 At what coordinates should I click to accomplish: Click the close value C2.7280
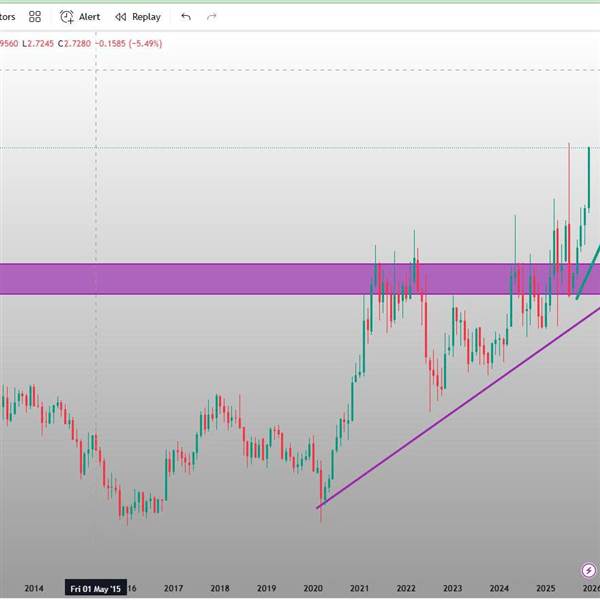(x=74, y=44)
